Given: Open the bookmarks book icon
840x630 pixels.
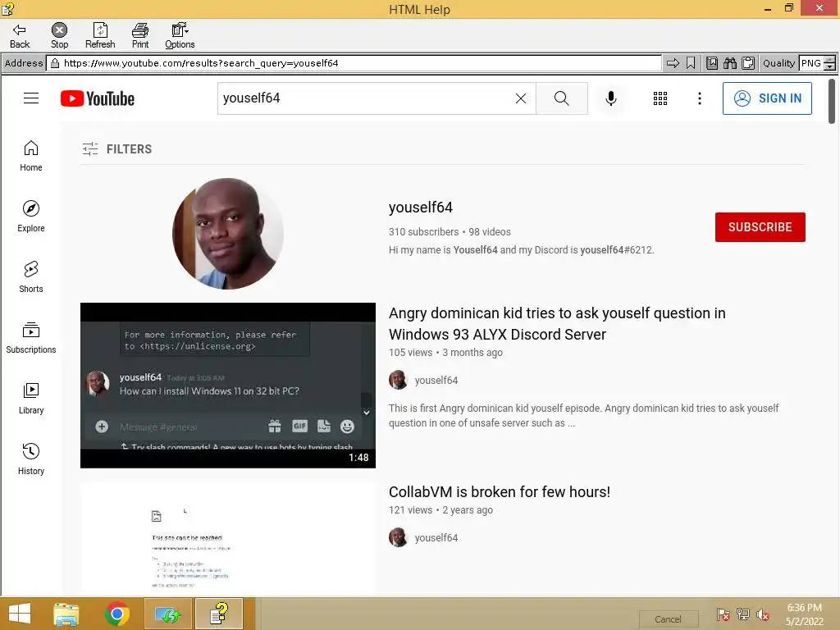Looking at the screenshot, I should point(712,63).
